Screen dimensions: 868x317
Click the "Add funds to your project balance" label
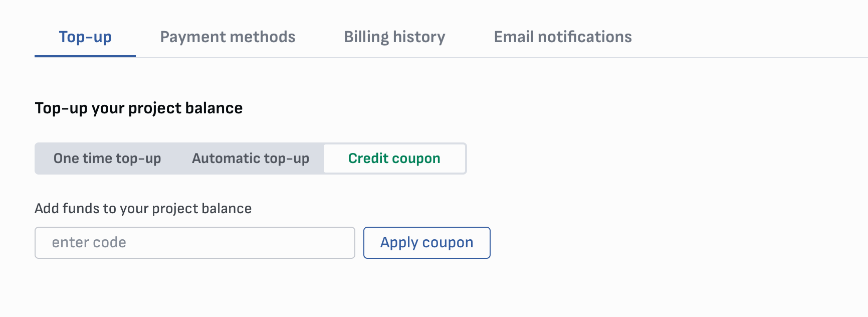(x=143, y=209)
